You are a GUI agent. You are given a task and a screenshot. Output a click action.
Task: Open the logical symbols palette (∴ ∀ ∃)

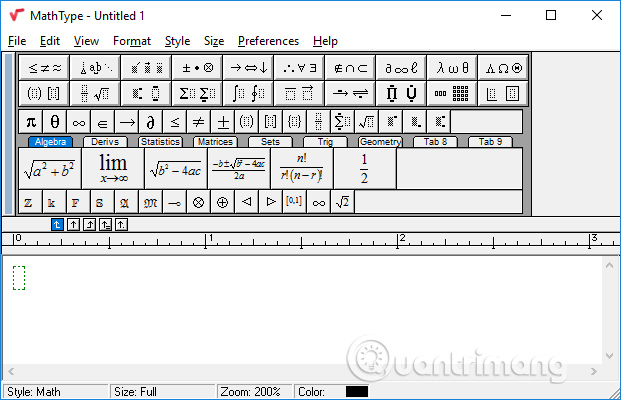[299, 68]
